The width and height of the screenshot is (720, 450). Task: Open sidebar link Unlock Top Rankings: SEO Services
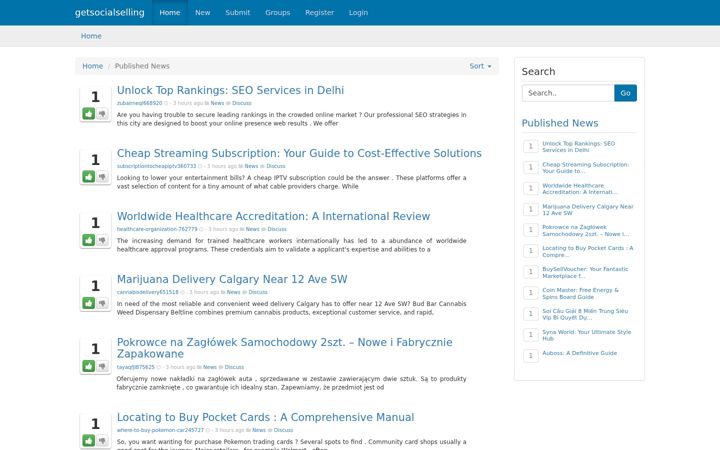coord(578,146)
